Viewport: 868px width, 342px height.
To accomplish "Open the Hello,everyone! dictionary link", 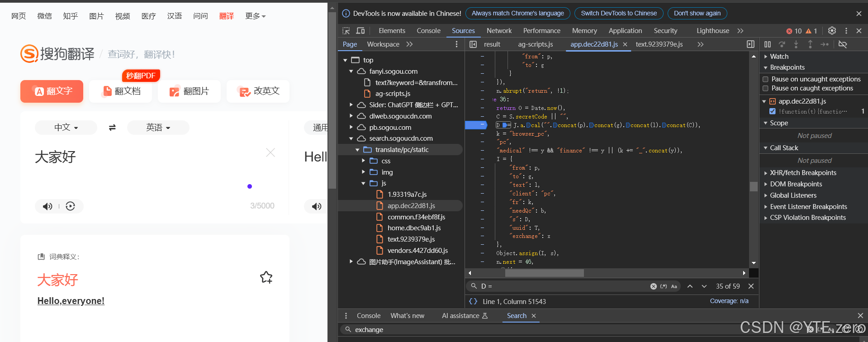I will (71, 301).
